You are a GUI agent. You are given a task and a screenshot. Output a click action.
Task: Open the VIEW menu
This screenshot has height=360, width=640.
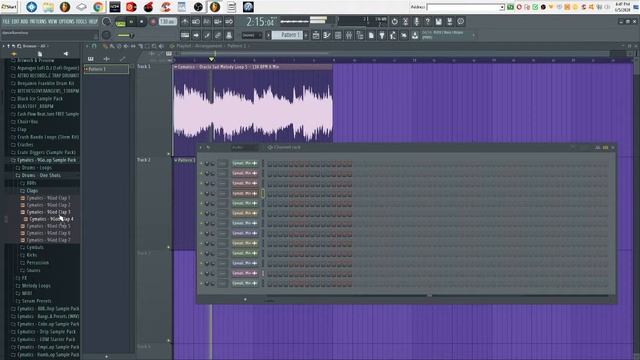click(52, 21)
